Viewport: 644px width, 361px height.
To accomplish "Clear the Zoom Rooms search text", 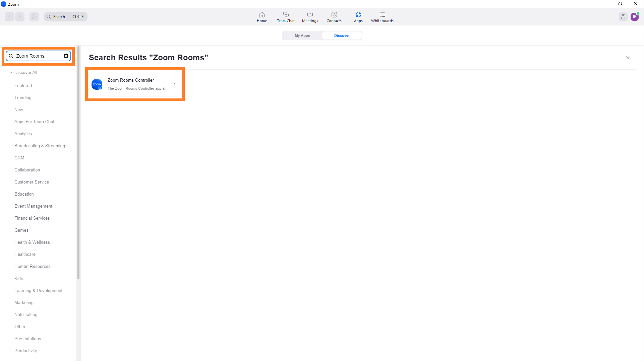I will 66,56.
